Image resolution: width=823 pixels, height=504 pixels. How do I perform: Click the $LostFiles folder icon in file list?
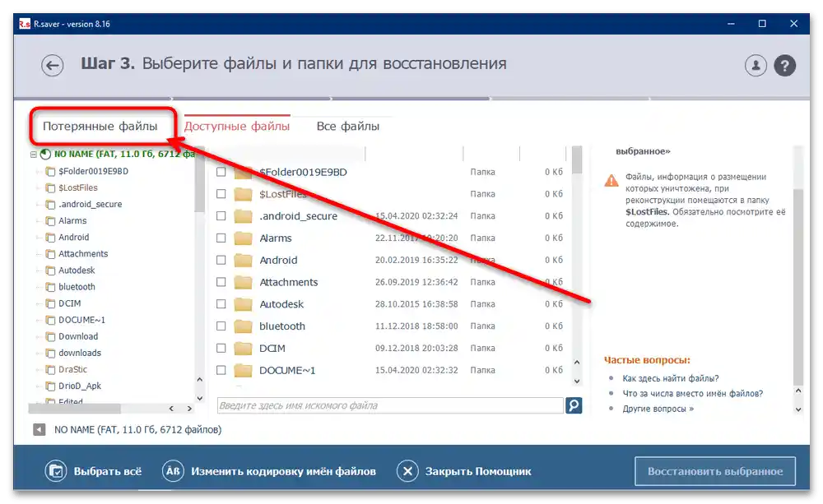[243, 194]
